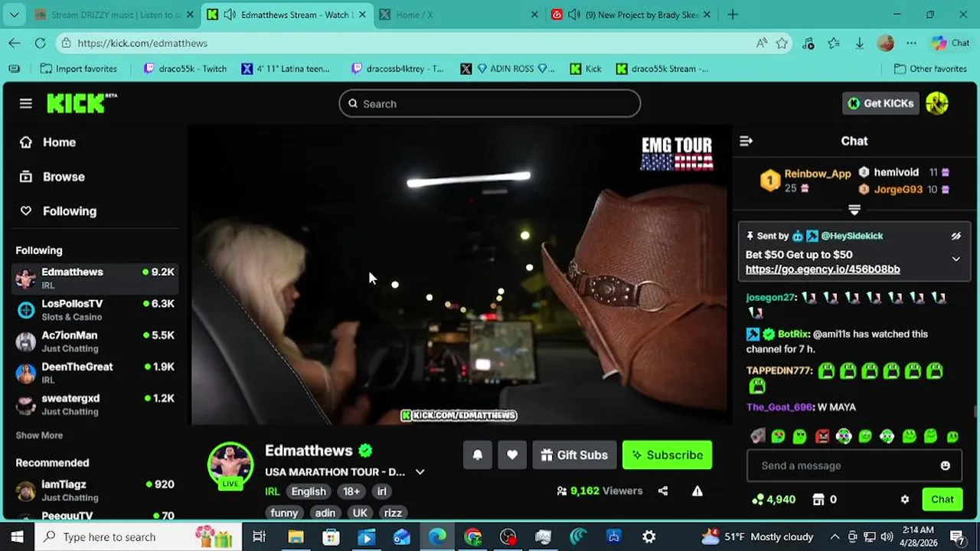Toggle notification bell for Edmatthews
The image size is (980, 551).
tap(477, 455)
